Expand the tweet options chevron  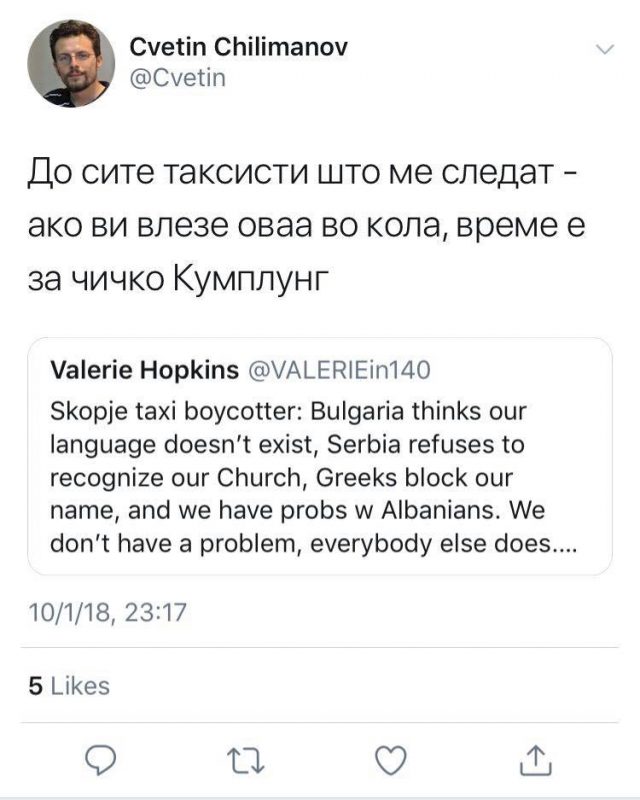pos(605,48)
